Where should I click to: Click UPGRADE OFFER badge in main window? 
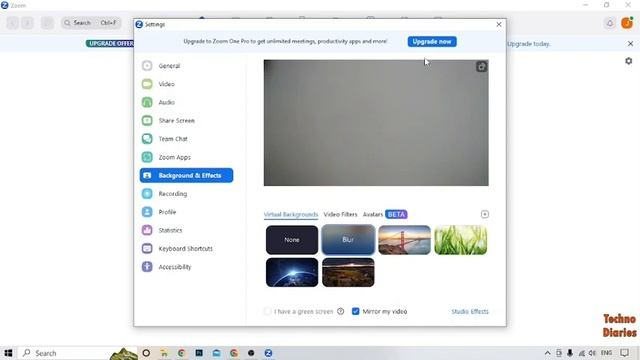(110, 44)
